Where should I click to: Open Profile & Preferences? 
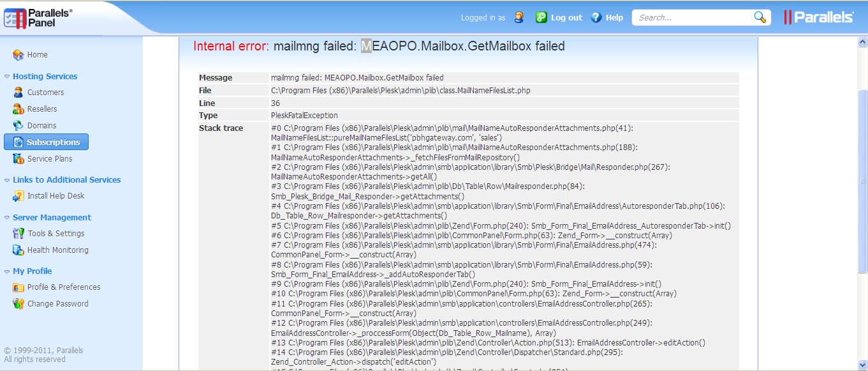[x=64, y=287]
